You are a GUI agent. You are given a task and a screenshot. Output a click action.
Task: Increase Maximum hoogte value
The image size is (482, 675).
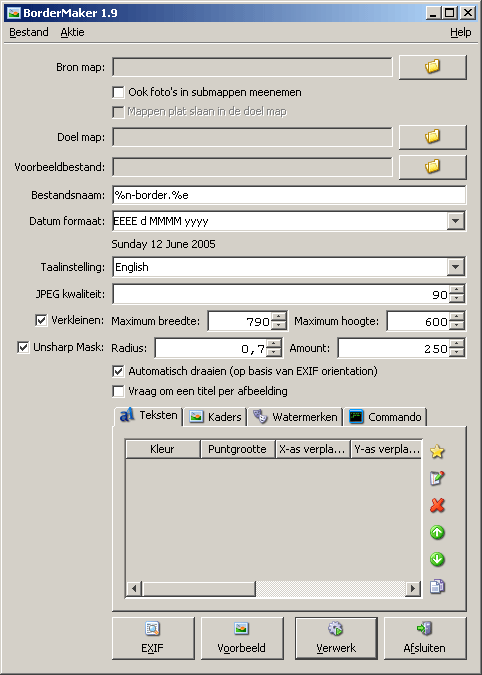pyautogui.click(x=457, y=317)
